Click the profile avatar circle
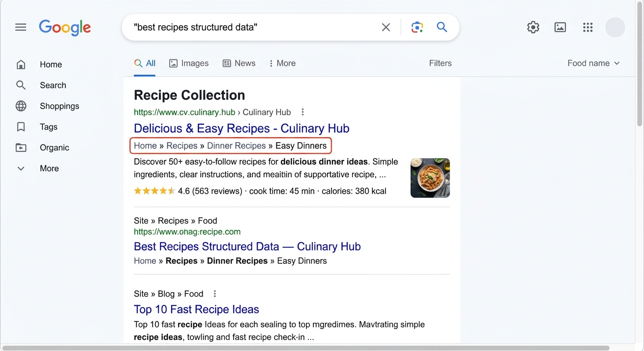The width and height of the screenshot is (644, 351). pyautogui.click(x=615, y=27)
